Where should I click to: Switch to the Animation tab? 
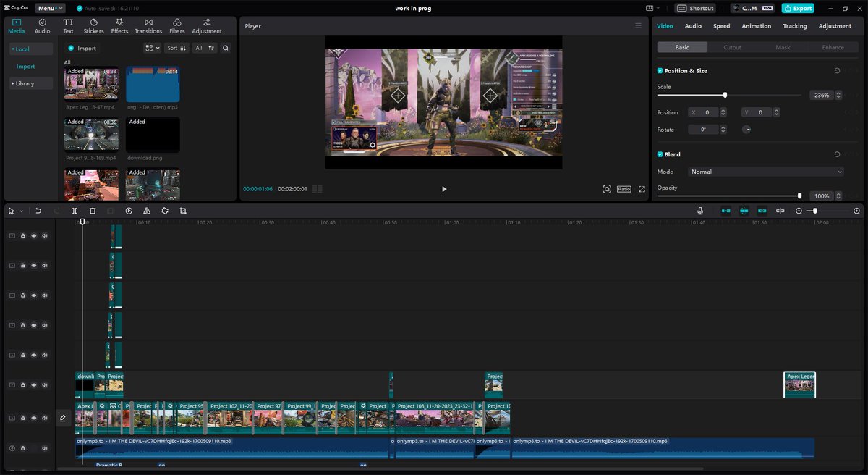point(756,26)
